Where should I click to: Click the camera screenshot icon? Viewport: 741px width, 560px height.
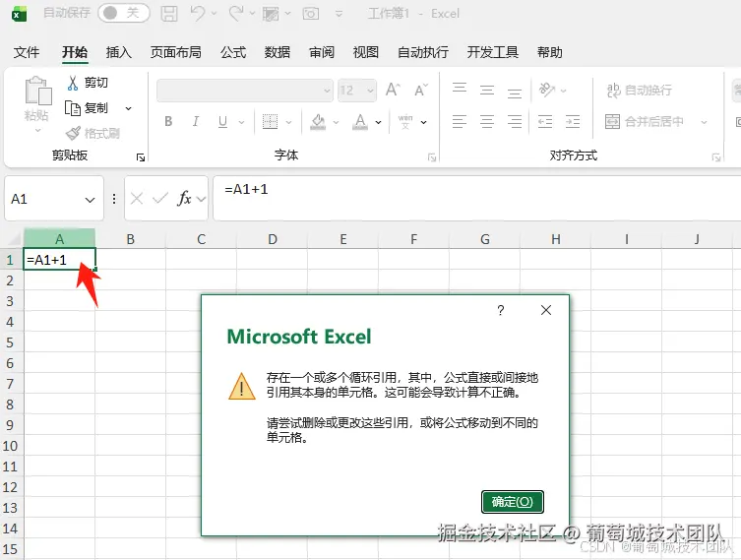coord(311,13)
